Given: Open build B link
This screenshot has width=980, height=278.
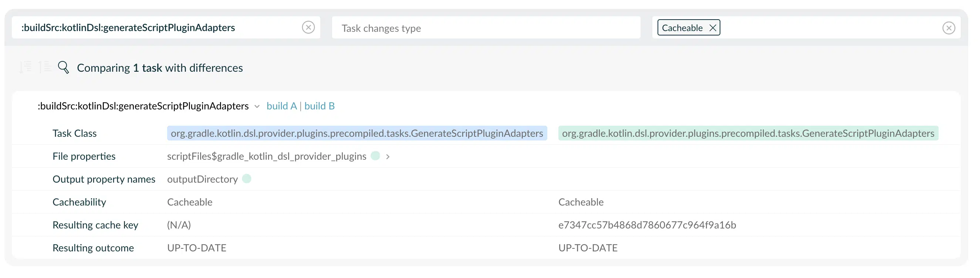Looking at the screenshot, I should [320, 106].
